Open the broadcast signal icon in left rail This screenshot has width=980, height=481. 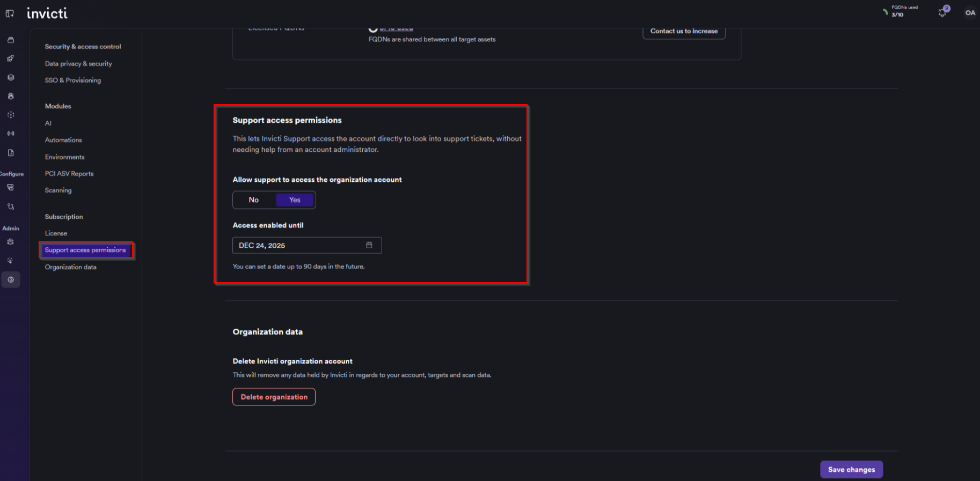click(x=11, y=134)
